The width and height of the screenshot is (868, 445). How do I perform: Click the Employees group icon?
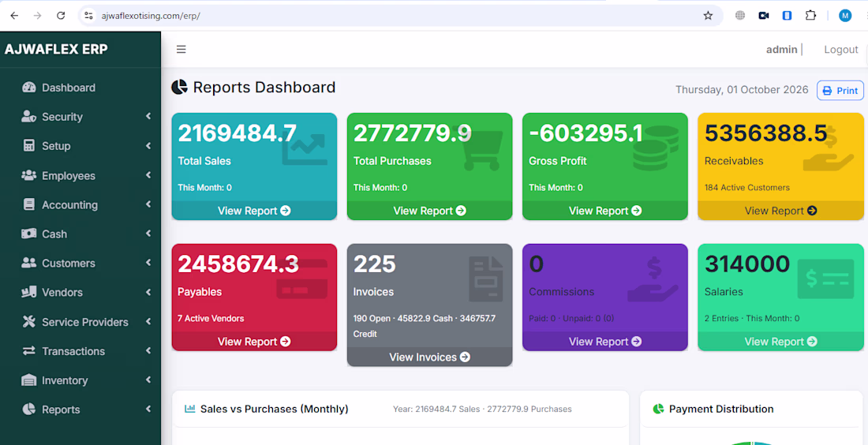click(28, 175)
